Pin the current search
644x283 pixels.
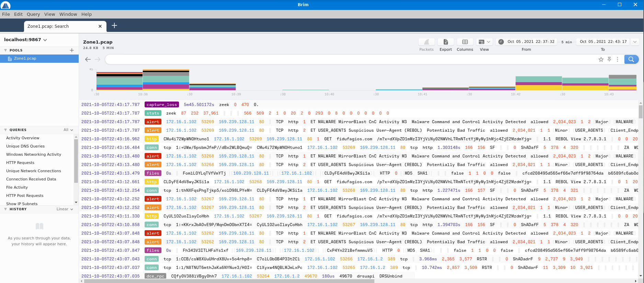click(609, 59)
